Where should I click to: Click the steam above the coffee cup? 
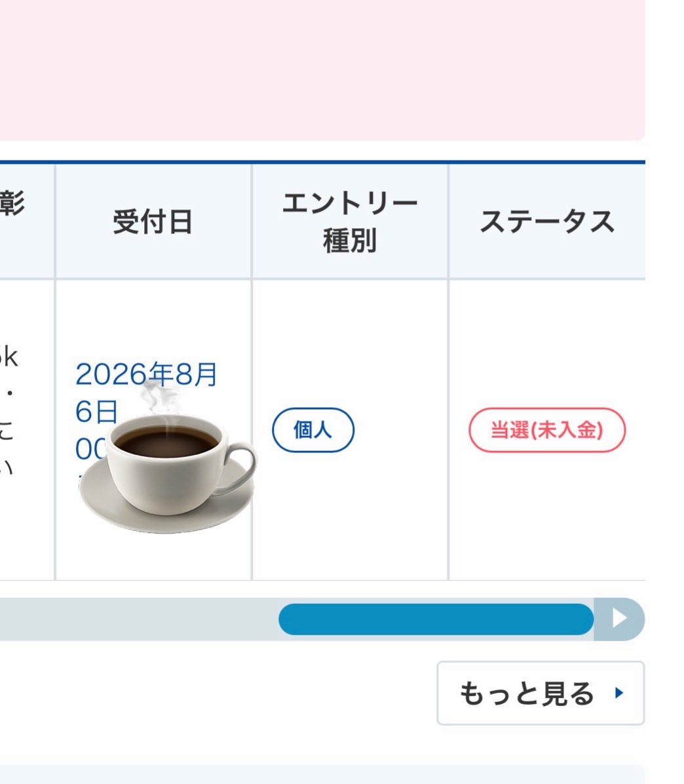click(x=159, y=397)
